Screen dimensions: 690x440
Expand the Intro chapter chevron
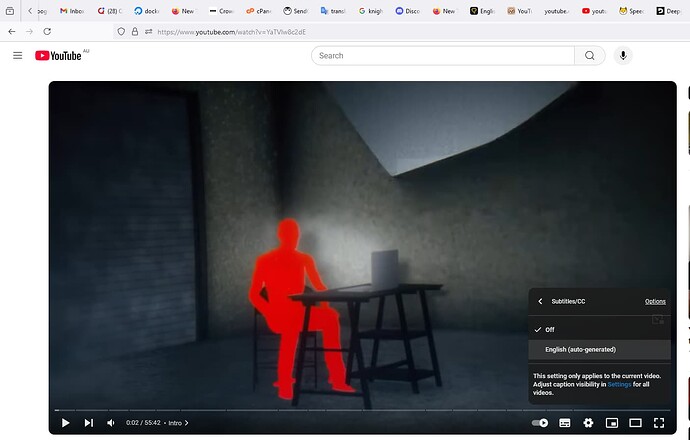tap(187, 423)
